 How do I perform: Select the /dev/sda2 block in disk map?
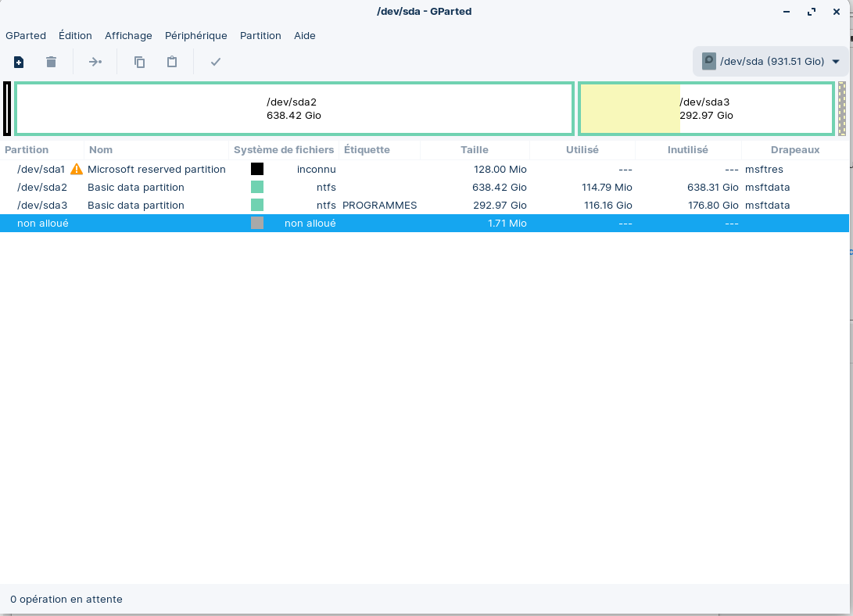pos(294,109)
